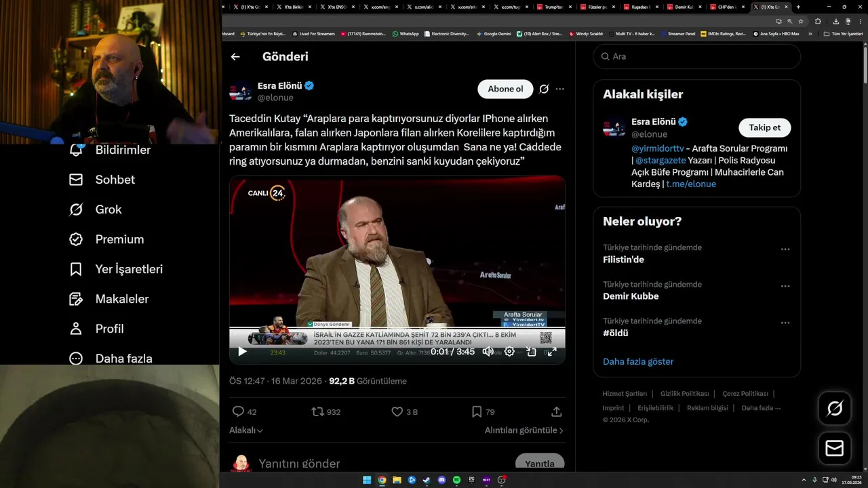Expand the footer Daha fazla menu
The height and width of the screenshot is (488, 868).
pyautogui.click(x=761, y=408)
